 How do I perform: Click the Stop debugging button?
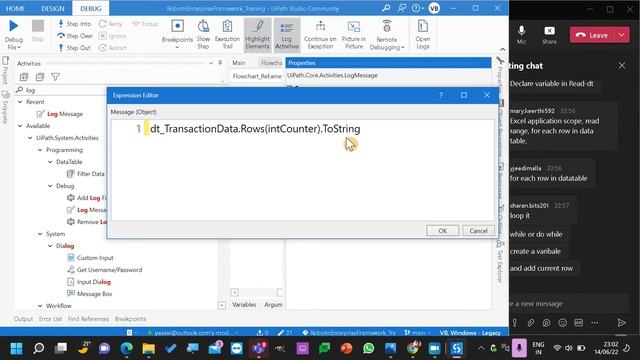pos(38,31)
